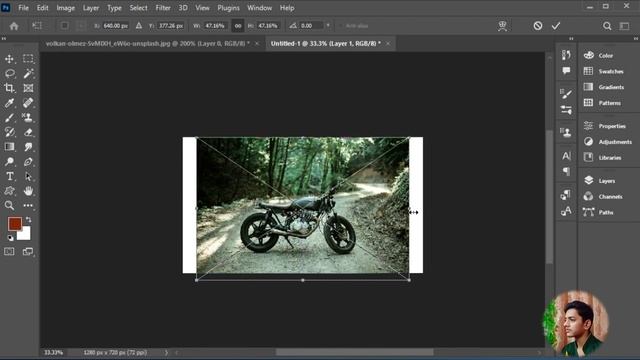640x360 pixels.
Task: Open the workspace switcher
Action: coord(624,26)
